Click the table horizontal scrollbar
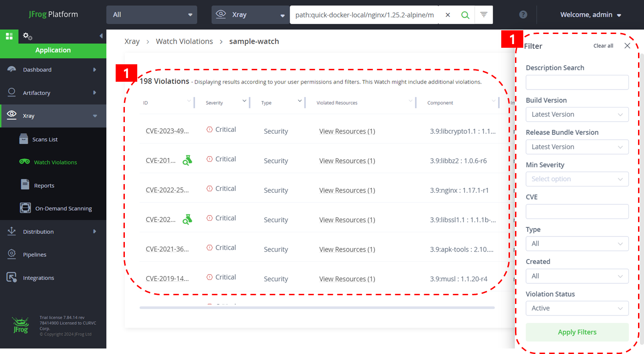Viewport: 644px width, 354px height. tap(317, 308)
